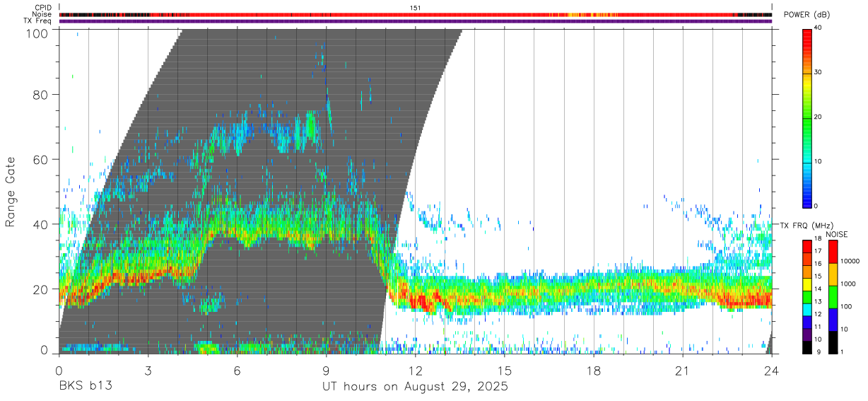Click the 14 tick on the TX FRQ legend
868x401 pixels.
click(x=818, y=289)
